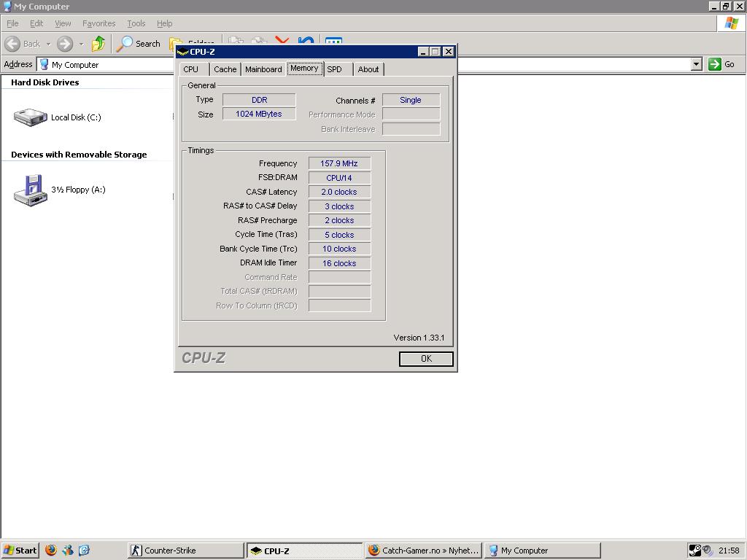Image resolution: width=747 pixels, height=560 pixels.
Task: Switch to Counter-Strike taskbar button
Action: pyautogui.click(x=186, y=551)
